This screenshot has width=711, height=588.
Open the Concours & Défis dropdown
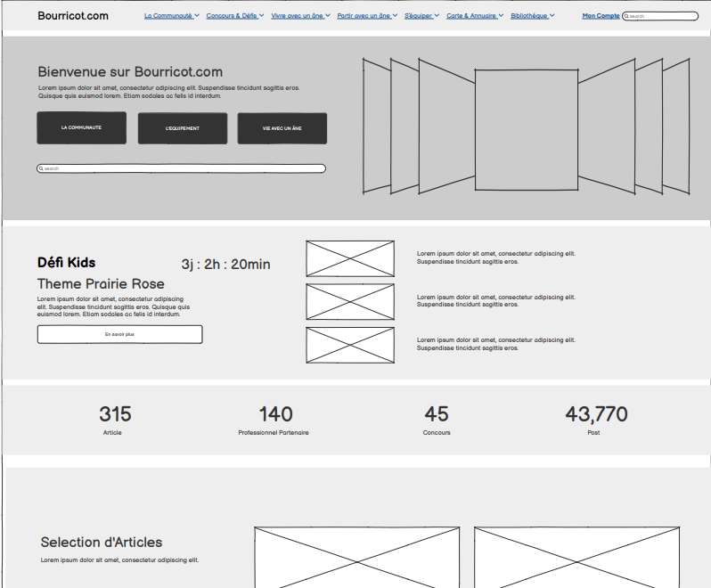coord(234,16)
